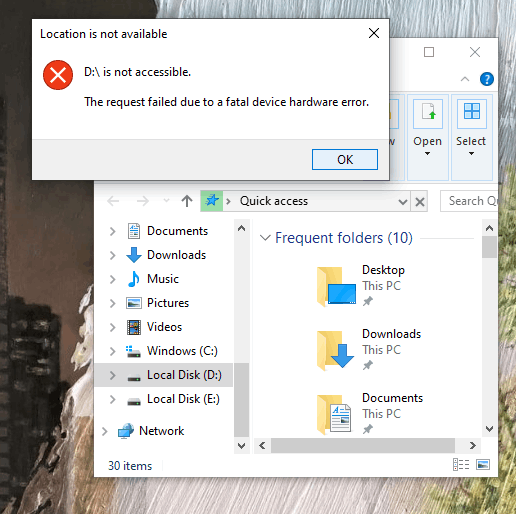The image size is (516, 514).
Task: Click the blue Help question mark icon
Action: click(x=487, y=79)
